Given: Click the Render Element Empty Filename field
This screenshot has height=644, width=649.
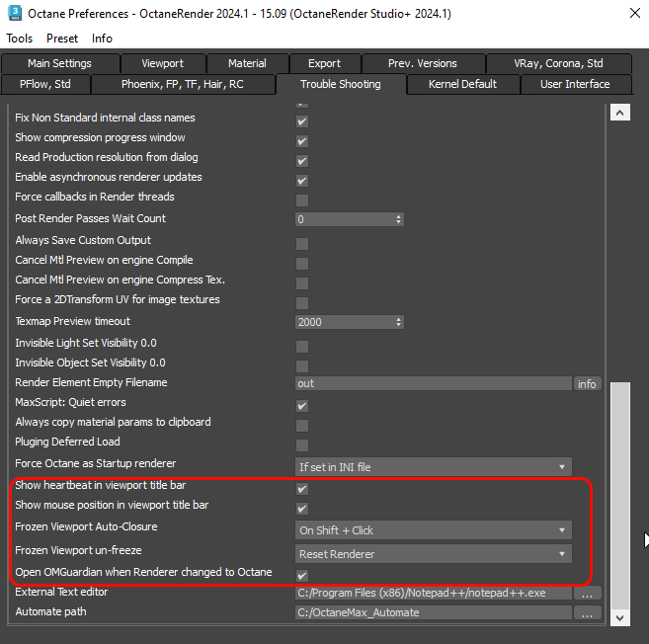Looking at the screenshot, I should pyautogui.click(x=433, y=383).
